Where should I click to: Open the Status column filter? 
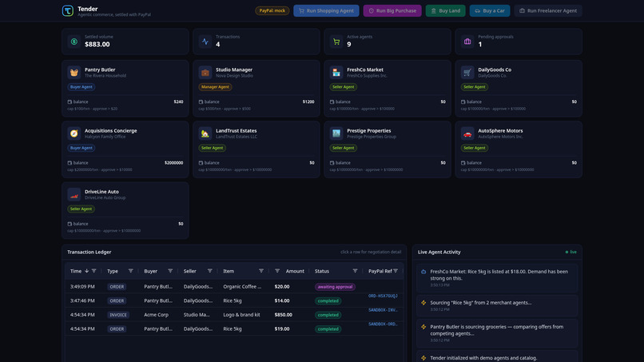356,271
